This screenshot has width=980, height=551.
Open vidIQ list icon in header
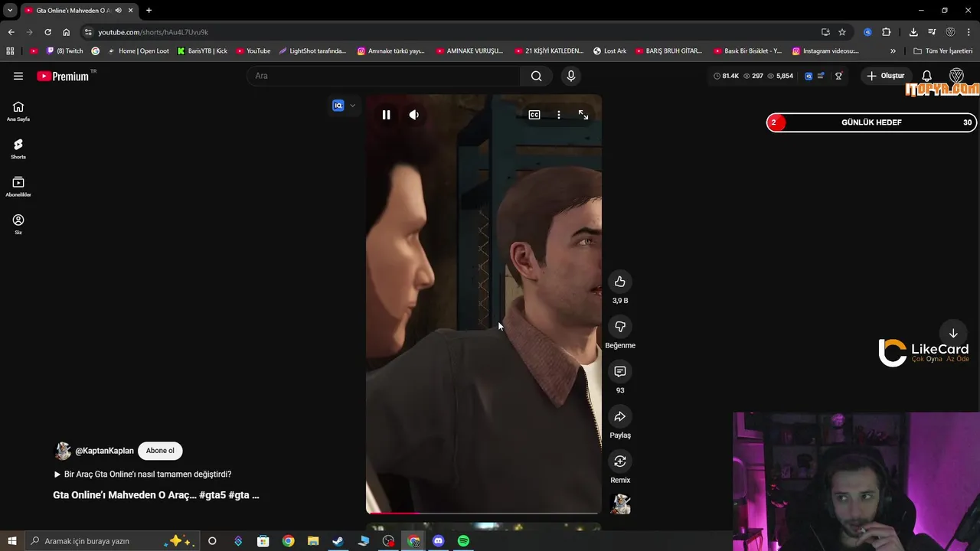[x=821, y=76]
